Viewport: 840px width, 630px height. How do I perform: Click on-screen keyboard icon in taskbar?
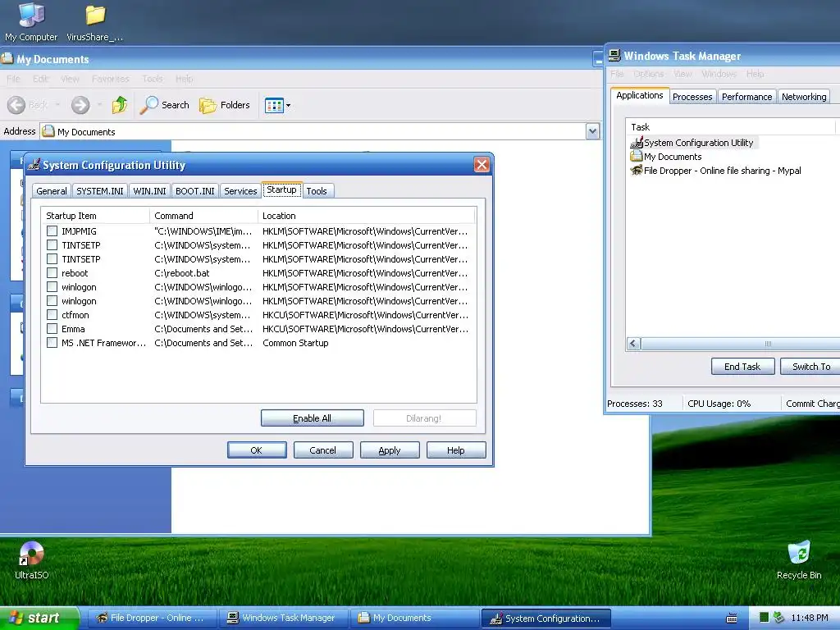[731, 619]
